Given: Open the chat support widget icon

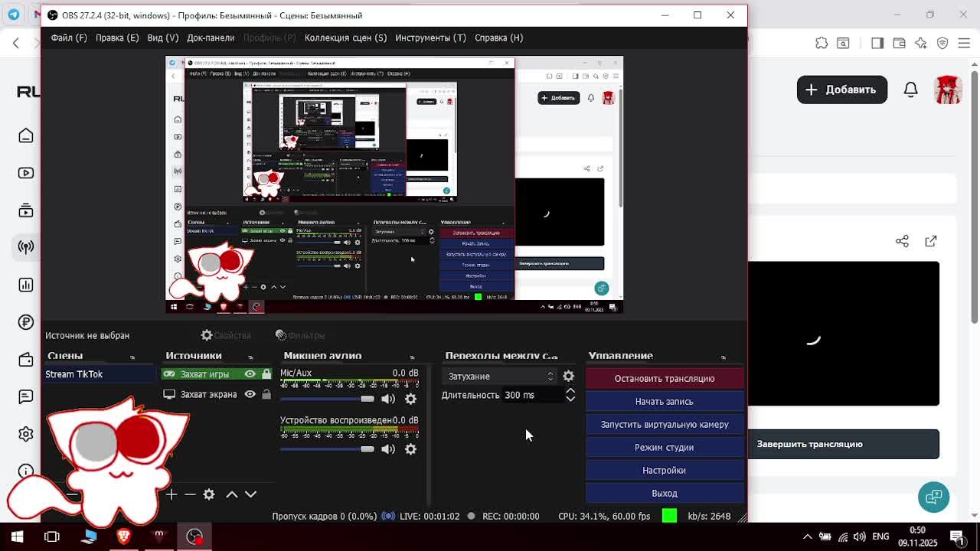Looking at the screenshot, I should [x=933, y=497].
